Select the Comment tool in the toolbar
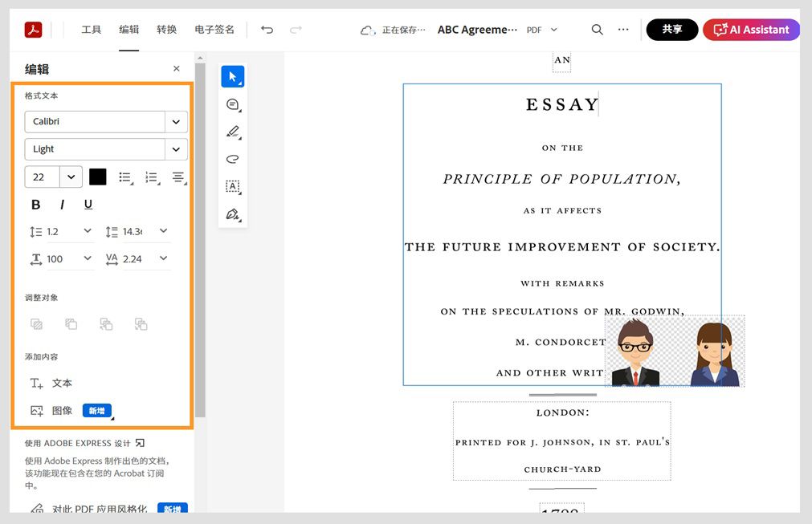This screenshot has height=524, width=812. 232,104
